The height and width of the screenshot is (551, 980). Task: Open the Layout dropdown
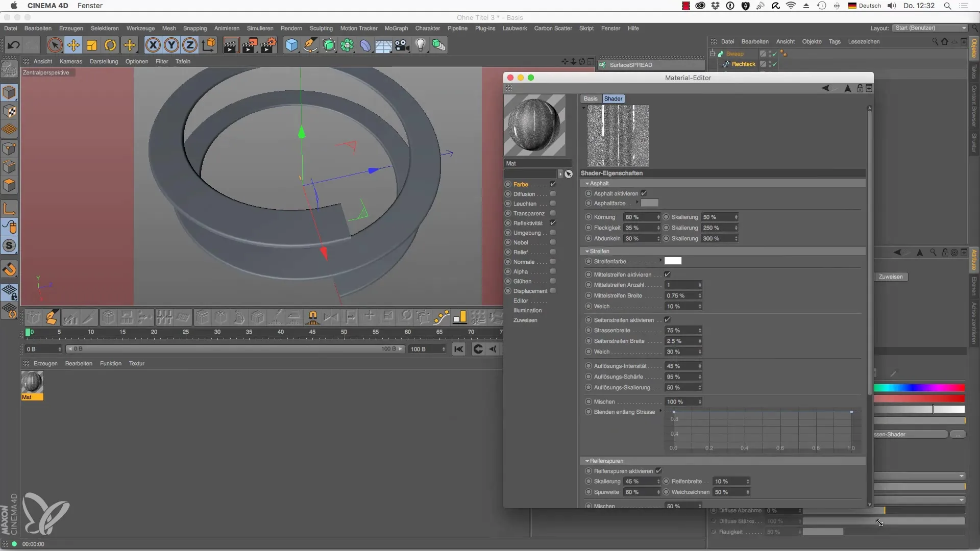click(930, 28)
